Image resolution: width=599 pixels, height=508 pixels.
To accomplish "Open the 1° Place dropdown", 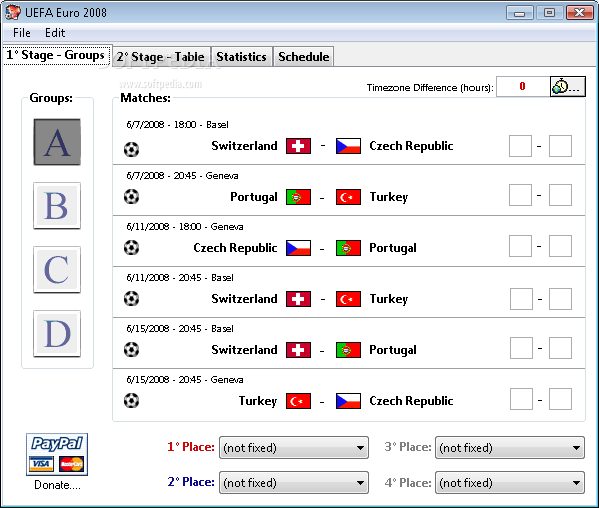I will (x=294, y=448).
